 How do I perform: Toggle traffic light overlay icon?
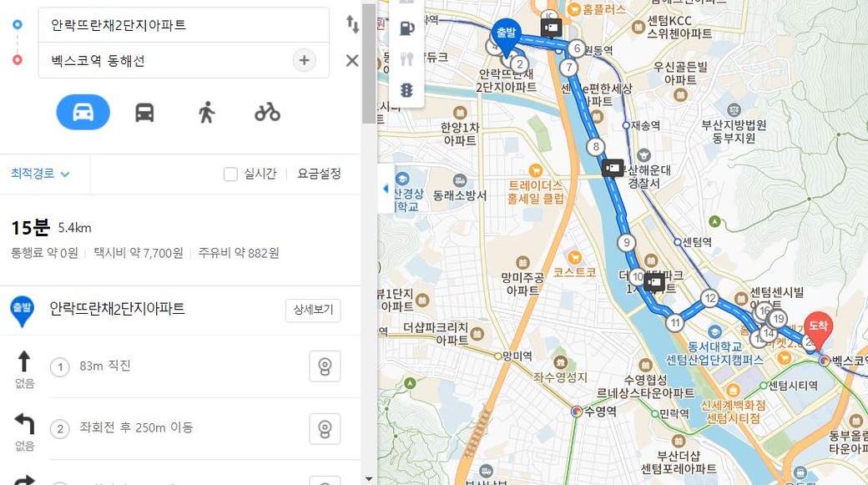(x=407, y=89)
